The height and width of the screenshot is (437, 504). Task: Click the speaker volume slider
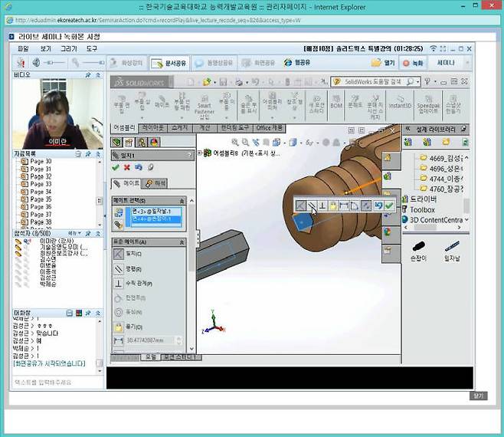click(54, 63)
